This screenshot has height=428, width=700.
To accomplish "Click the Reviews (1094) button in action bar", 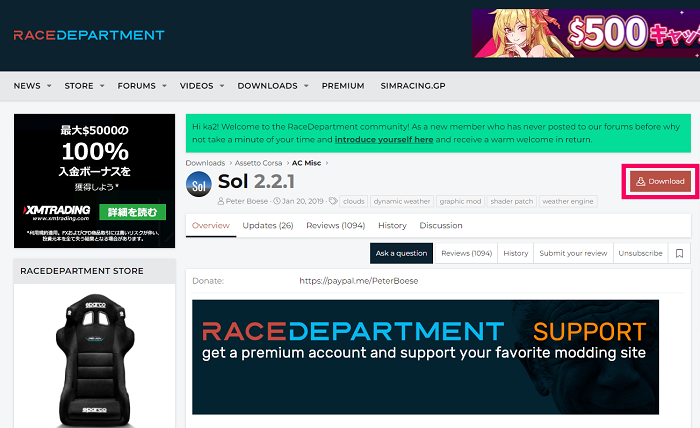I will pyautogui.click(x=467, y=253).
